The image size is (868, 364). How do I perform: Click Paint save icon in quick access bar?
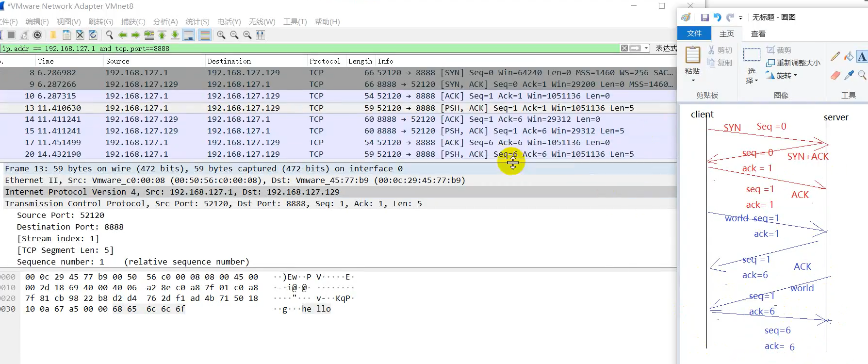tap(704, 17)
